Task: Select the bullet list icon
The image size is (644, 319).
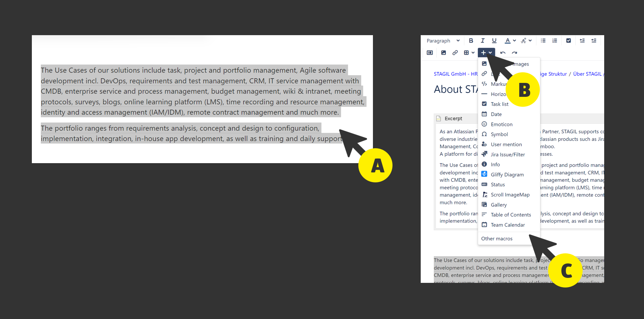Action: pos(543,40)
